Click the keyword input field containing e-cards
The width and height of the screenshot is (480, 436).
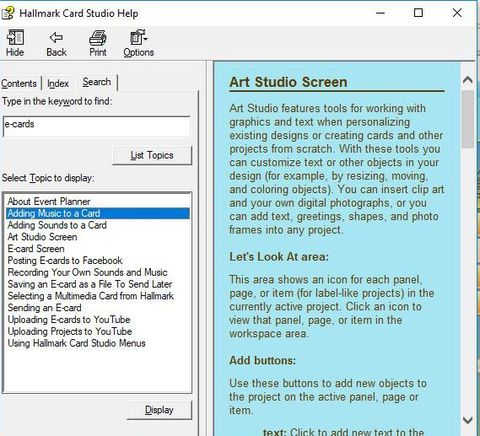coord(97,126)
